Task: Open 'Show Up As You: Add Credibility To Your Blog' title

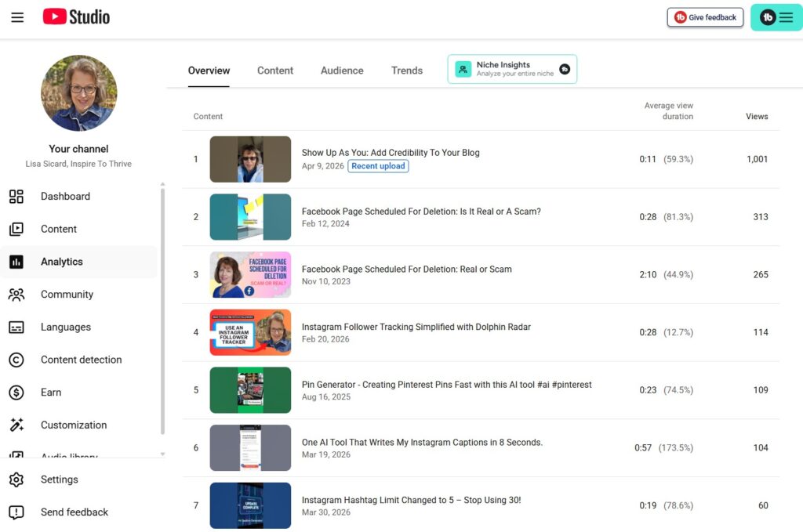Action: [x=391, y=153]
